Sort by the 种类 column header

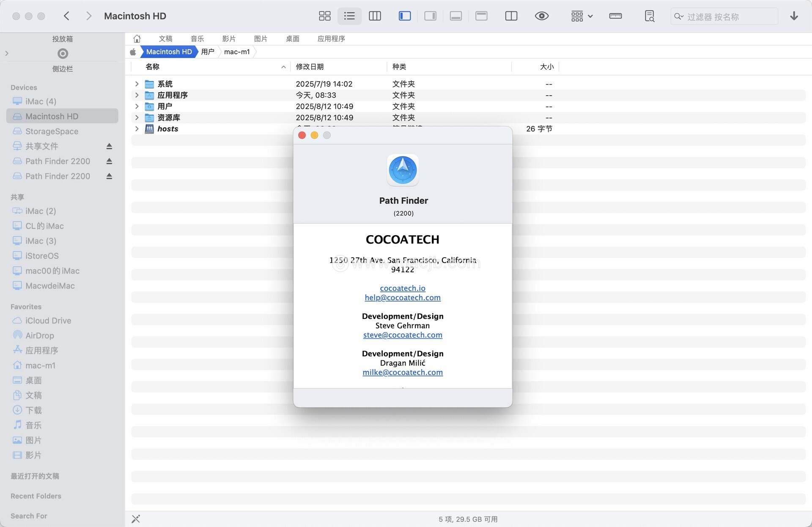pyautogui.click(x=448, y=67)
